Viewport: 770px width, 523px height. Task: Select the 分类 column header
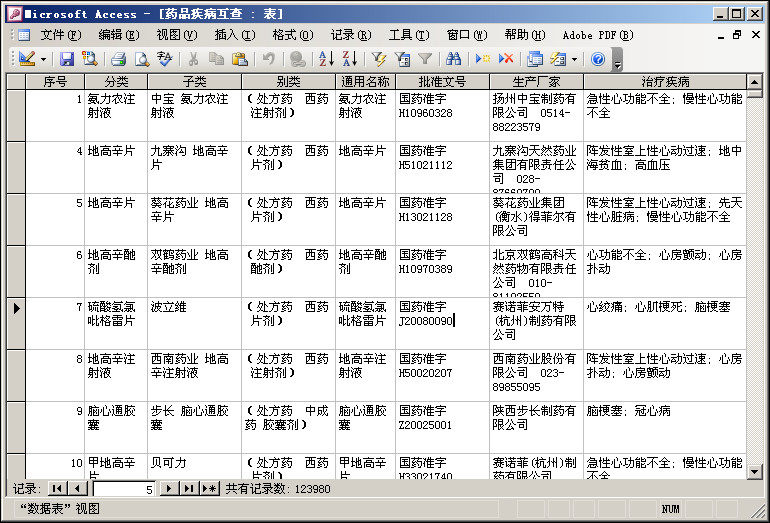click(x=116, y=82)
